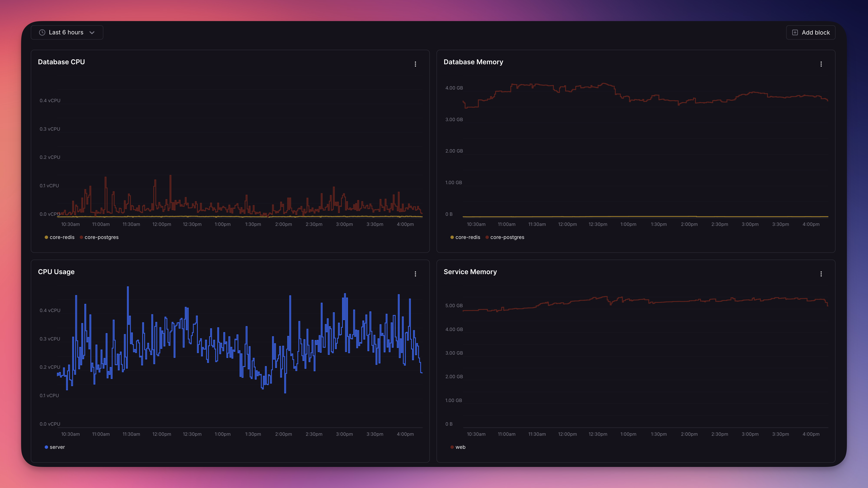
Task: Open the Last 6 hours time range
Action: pyautogui.click(x=66, y=32)
